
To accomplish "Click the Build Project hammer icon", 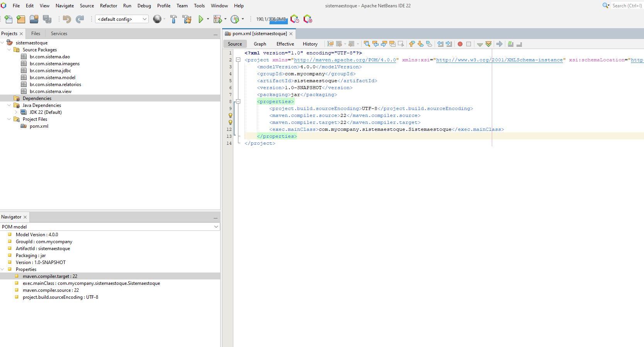I will 173,19.
